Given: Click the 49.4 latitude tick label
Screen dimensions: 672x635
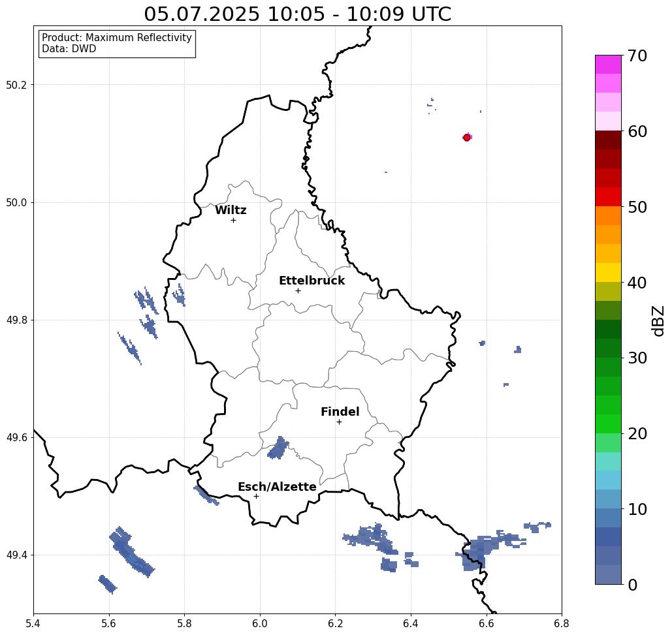Looking at the screenshot, I should click(x=16, y=555).
